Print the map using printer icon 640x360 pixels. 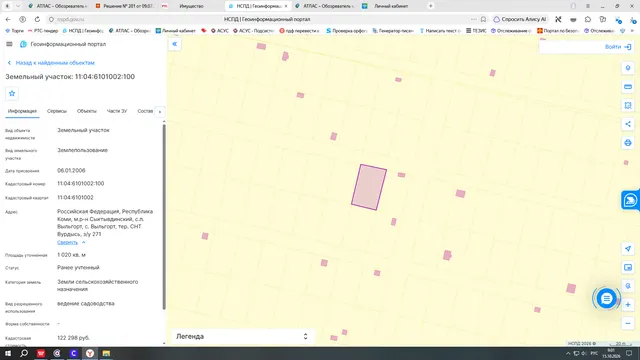(628, 143)
